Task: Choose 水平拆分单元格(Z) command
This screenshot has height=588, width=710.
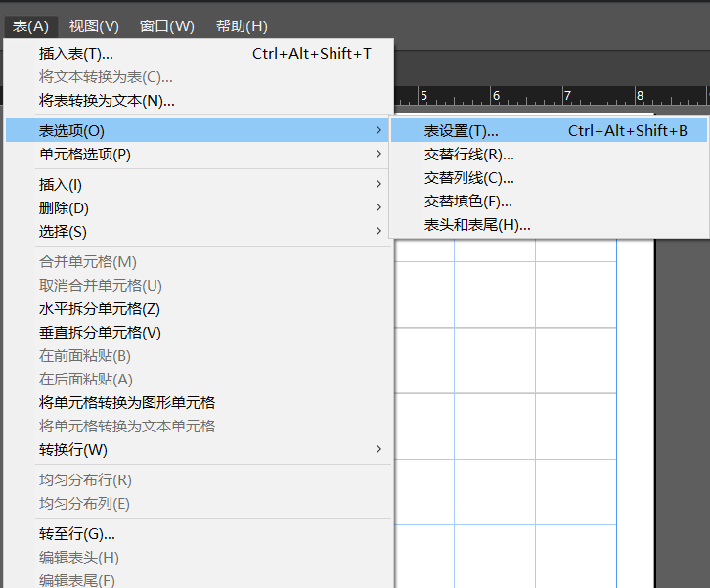Action: click(x=99, y=309)
